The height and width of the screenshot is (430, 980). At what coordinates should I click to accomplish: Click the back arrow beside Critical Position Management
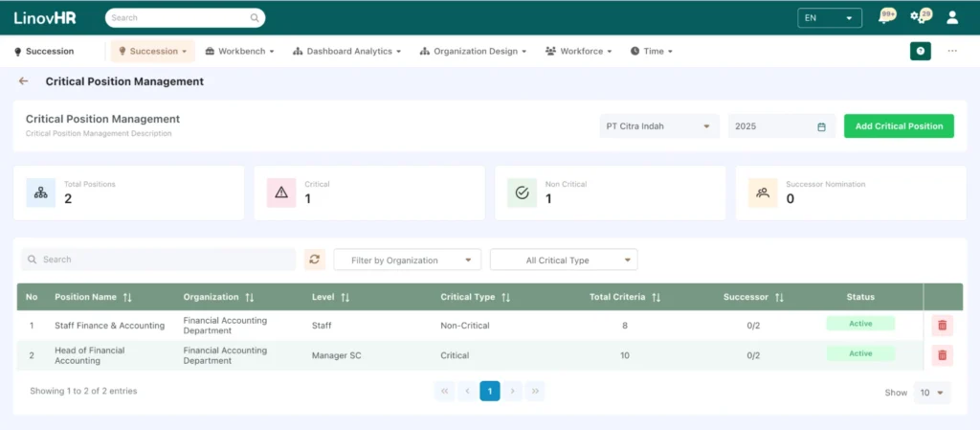click(23, 81)
